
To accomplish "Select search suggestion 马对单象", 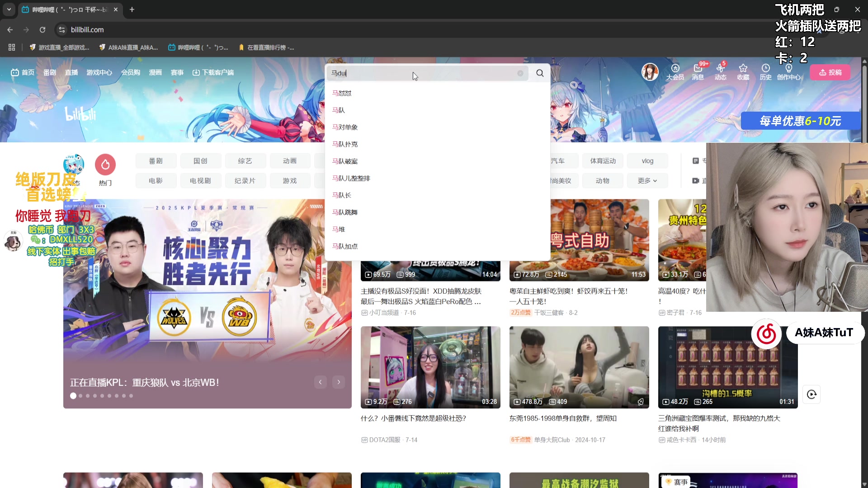I will click(x=438, y=127).
